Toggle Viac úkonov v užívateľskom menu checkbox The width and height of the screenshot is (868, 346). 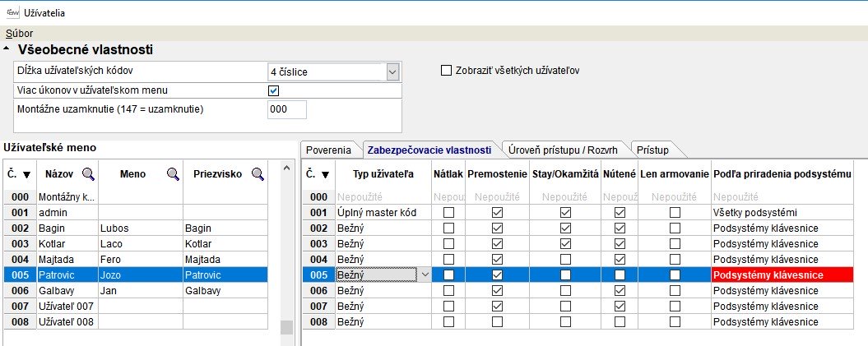[274, 90]
